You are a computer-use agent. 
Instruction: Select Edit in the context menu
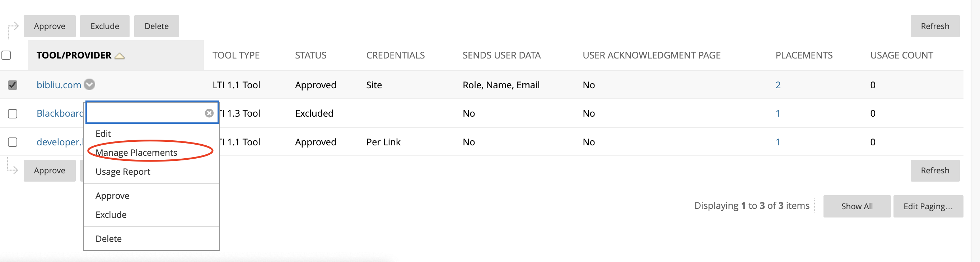point(103,134)
